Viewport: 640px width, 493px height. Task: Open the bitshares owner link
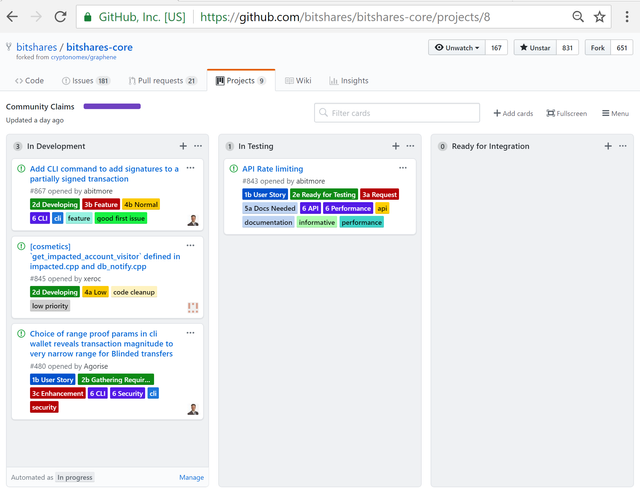pyautogui.click(x=37, y=47)
